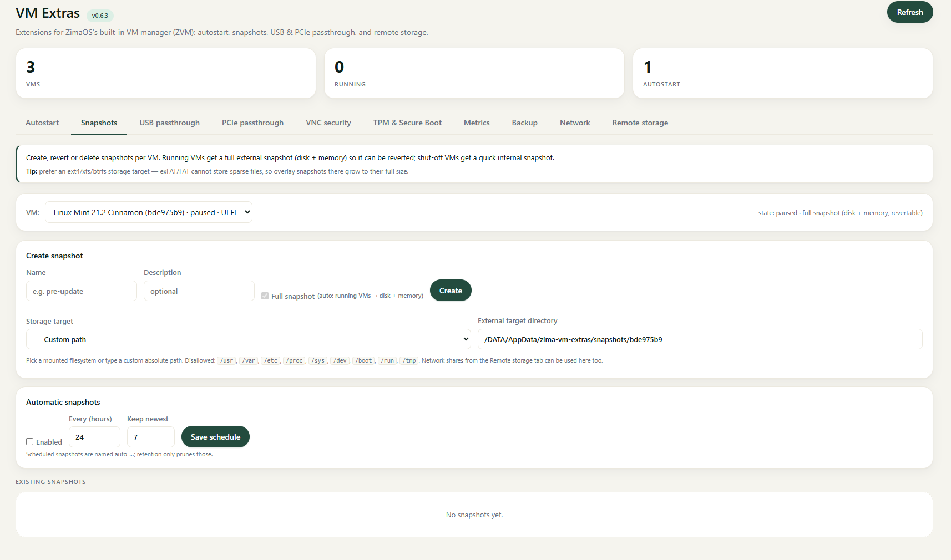Select the Snapshots tab

[x=99, y=123]
